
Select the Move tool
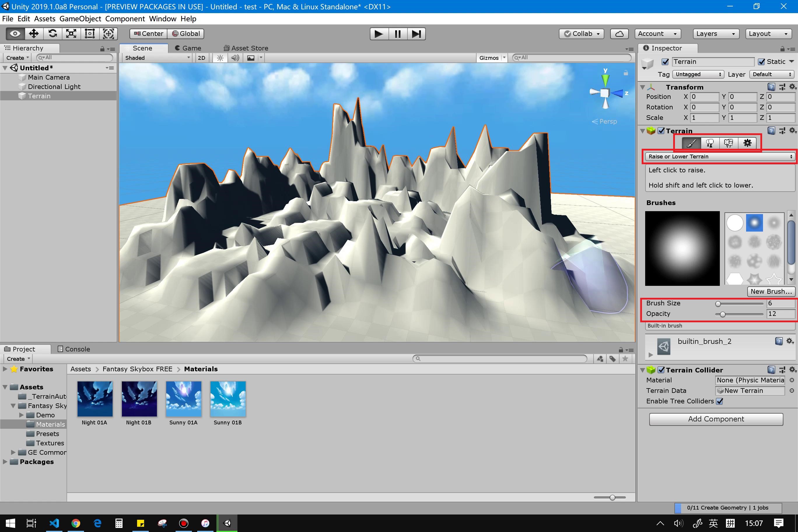(x=34, y=34)
